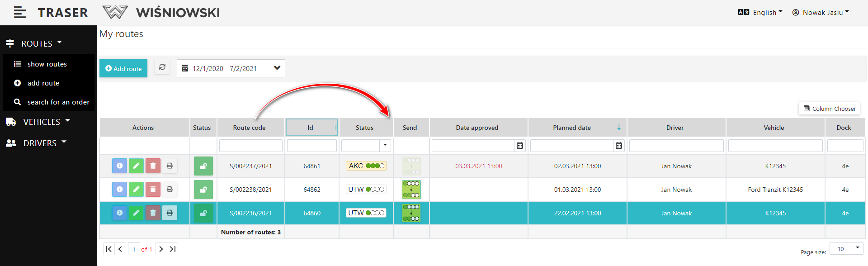This screenshot has height=266, width=868.
Task: Select 'search for an order' in sidebar
Action: point(58,102)
